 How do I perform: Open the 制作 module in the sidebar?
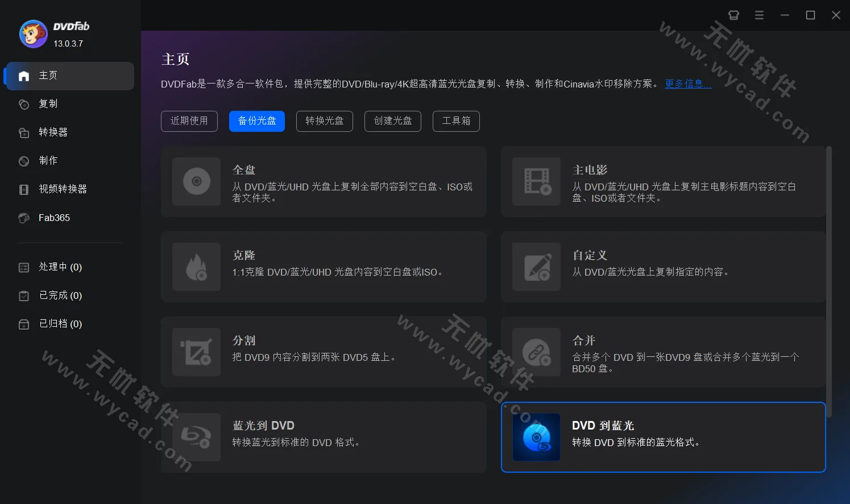tap(48, 161)
